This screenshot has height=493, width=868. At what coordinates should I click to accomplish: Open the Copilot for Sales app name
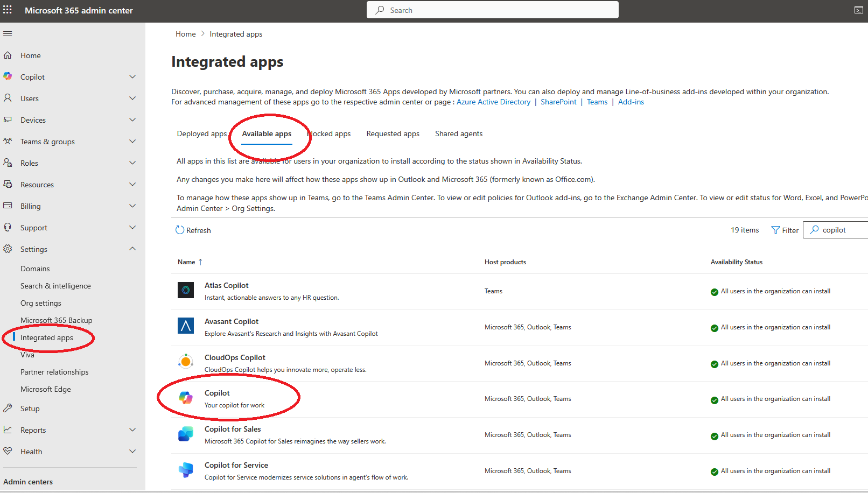click(233, 429)
